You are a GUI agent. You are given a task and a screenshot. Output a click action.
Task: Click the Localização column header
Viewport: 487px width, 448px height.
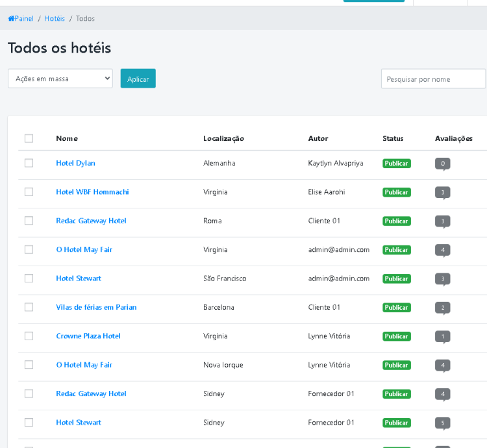[223, 138]
